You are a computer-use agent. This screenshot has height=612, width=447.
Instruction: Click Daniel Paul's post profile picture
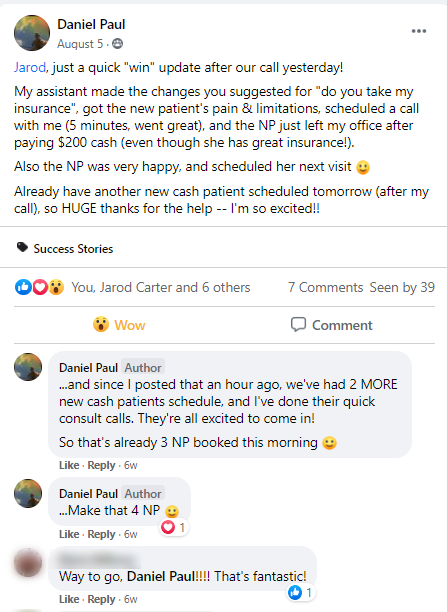32,33
